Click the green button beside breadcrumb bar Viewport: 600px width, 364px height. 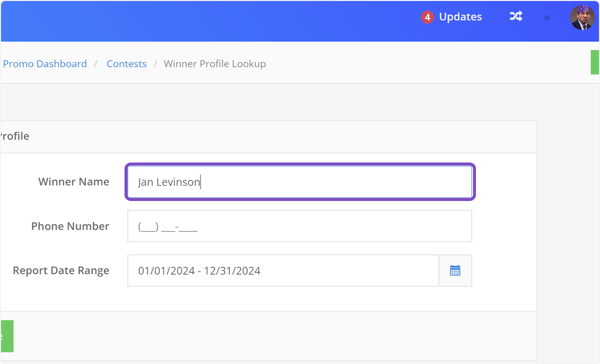coord(594,62)
